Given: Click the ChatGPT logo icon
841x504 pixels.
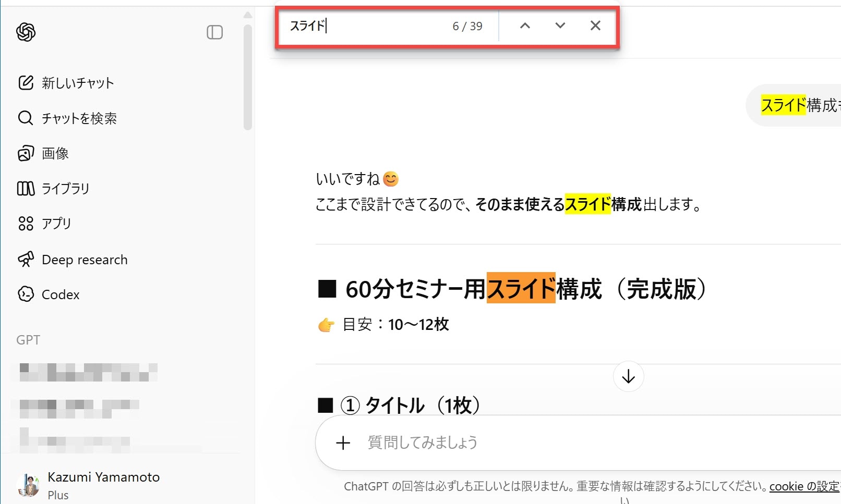Looking at the screenshot, I should [x=26, y=32].
